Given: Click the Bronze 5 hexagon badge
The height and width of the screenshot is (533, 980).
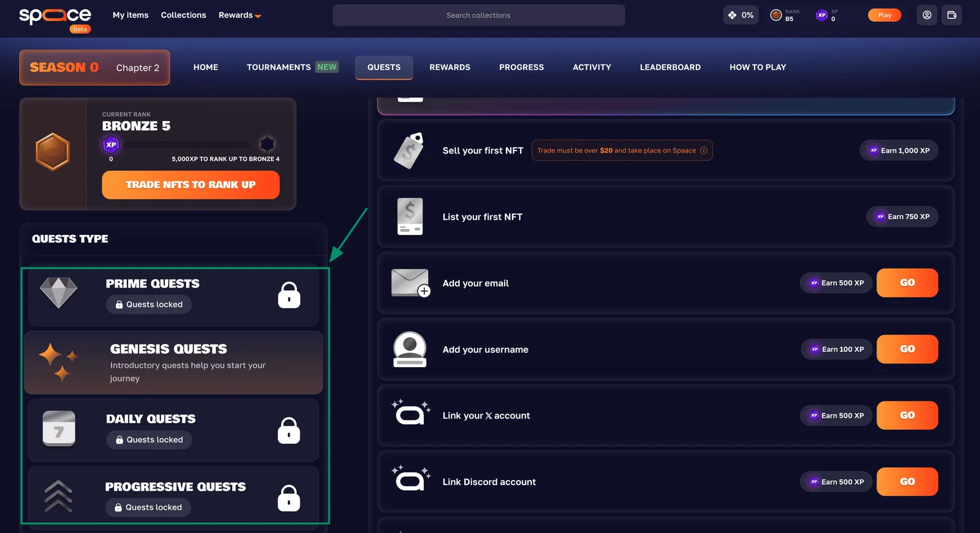Looking at the screenshot, I should (53, 152).
